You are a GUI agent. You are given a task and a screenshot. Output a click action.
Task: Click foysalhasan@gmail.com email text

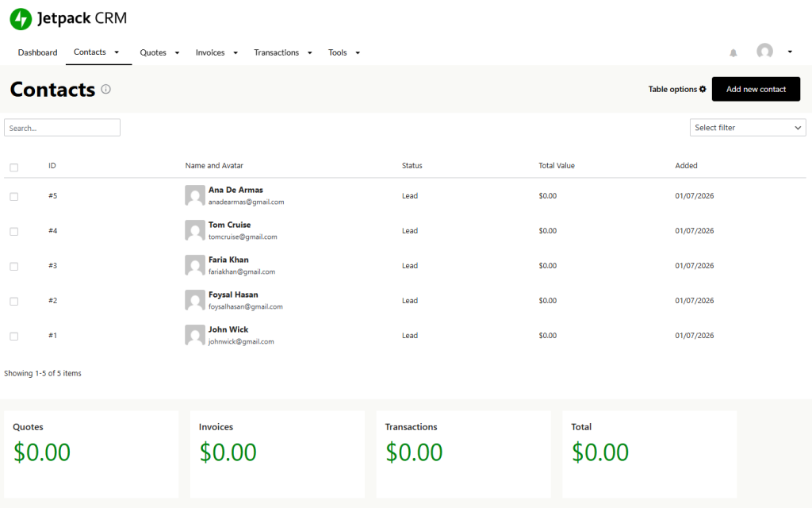(246, 307)
